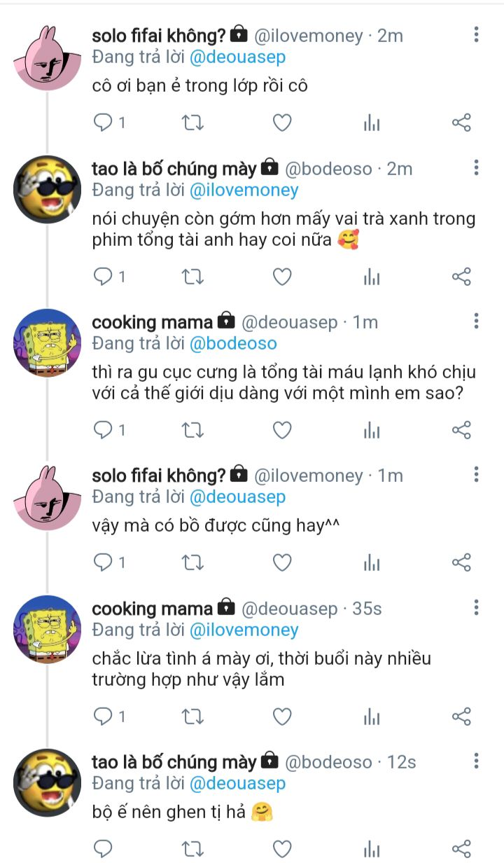Reply to the "cô ơi bạn ẻ trong lớp" tweet
Screen dimensions: 504x863
(x=103, y=123)
